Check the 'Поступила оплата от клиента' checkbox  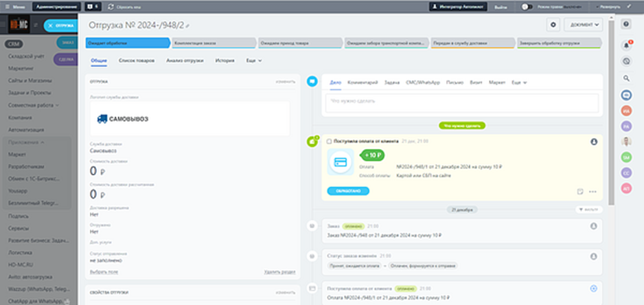[x=330, y=142]
